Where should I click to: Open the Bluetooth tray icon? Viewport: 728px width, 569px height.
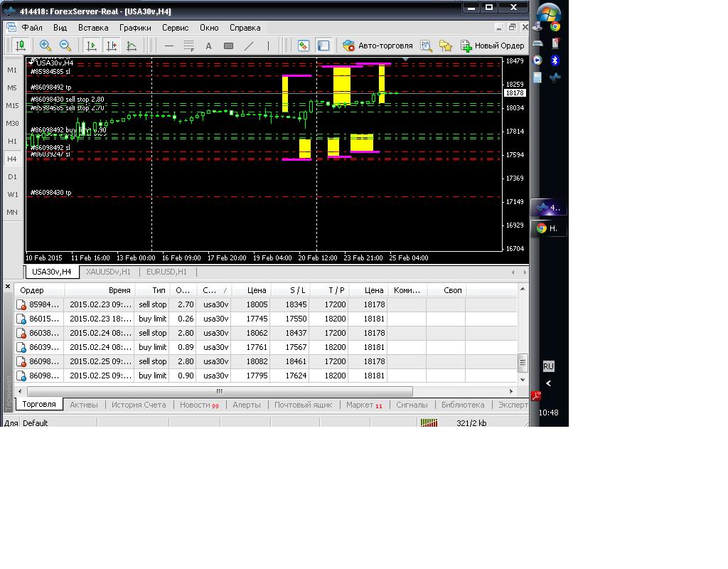pos(555,61)
